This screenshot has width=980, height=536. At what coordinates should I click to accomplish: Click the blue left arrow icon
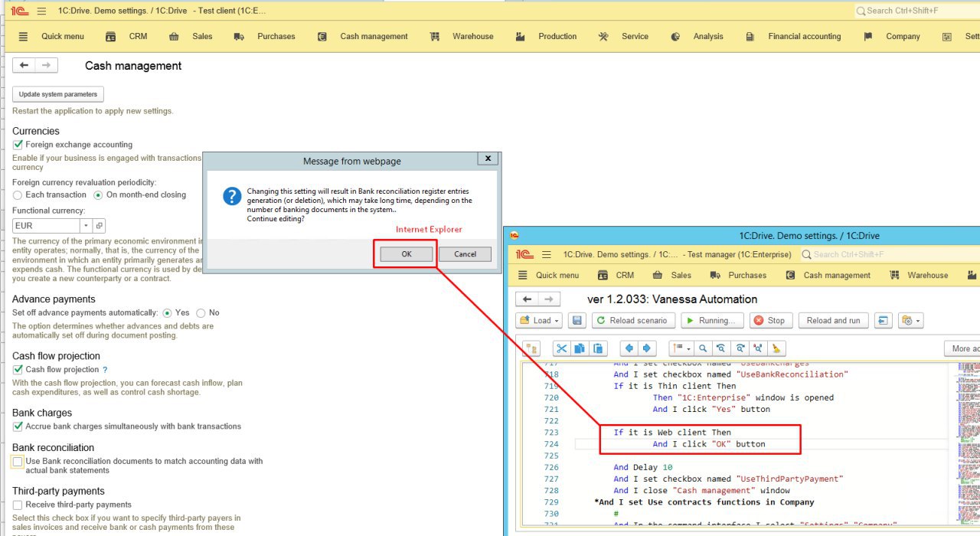[629, 348]
